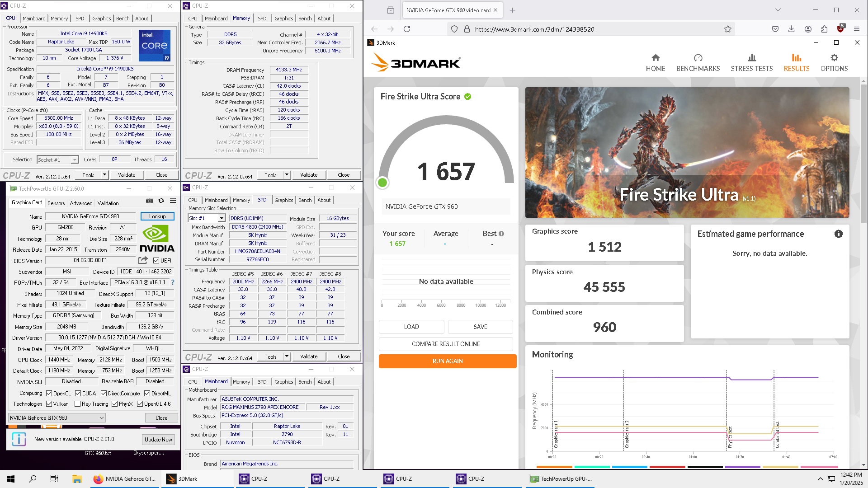Open the About tab in the CPU-Z Memory window
868x488 pixels.
[324, 19]
